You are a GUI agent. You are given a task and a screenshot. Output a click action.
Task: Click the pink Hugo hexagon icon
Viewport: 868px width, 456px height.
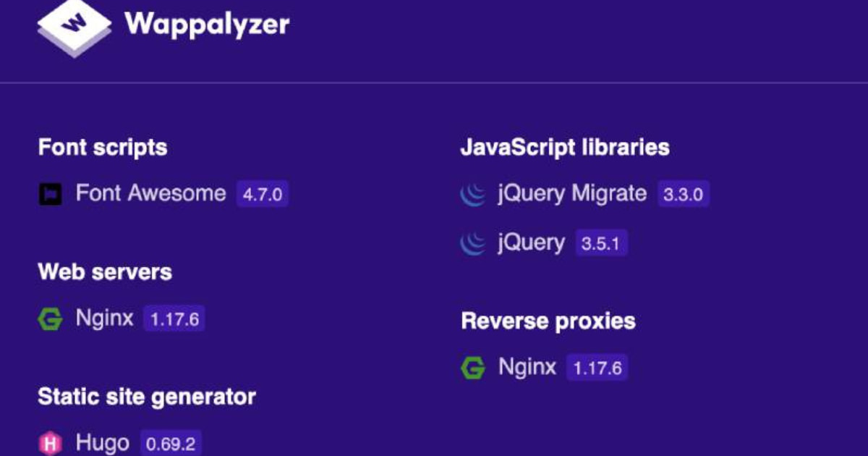(x=50, y=443)
